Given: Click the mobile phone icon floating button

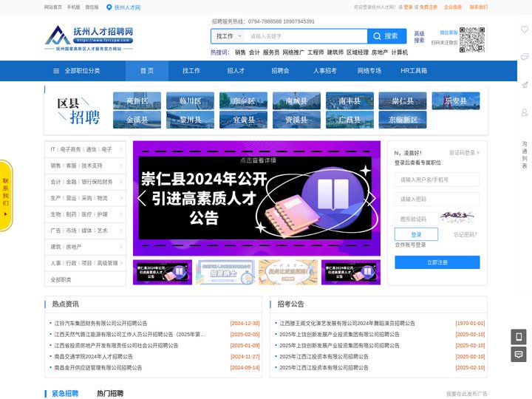Looking at the screenshot, I should 519,337.
